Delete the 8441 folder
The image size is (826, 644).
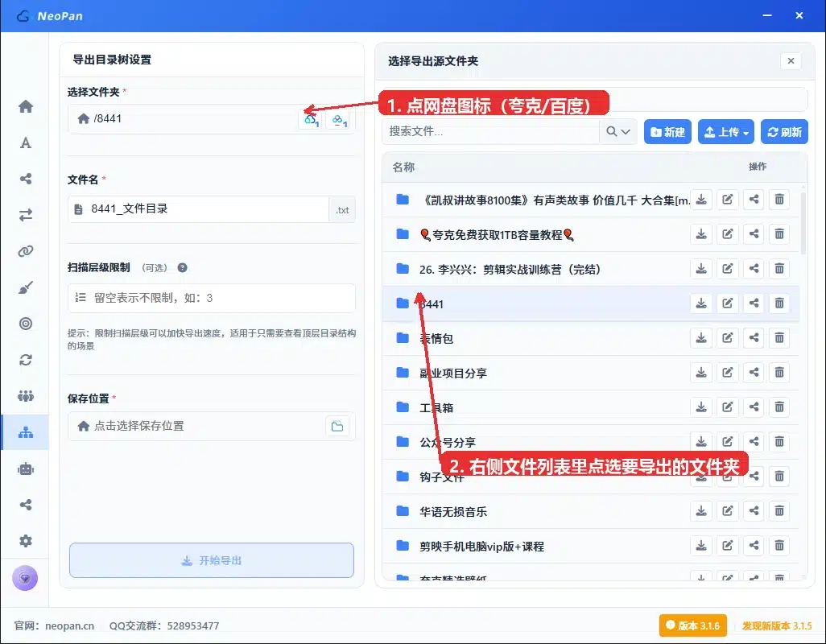point(779,303)
